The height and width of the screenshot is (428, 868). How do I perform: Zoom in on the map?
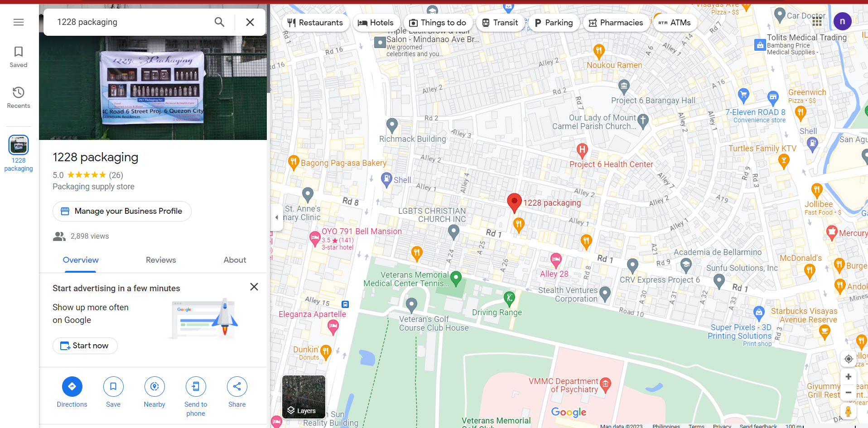point(849,377)
